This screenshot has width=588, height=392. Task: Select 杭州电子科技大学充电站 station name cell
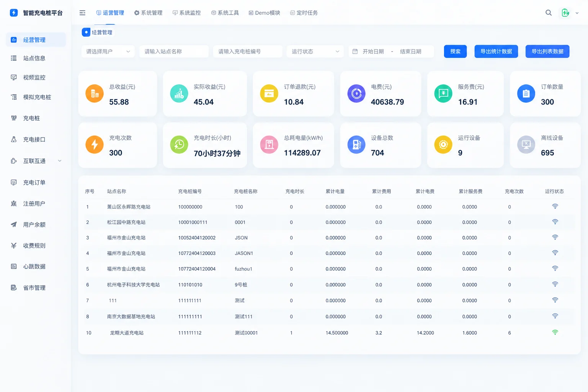(x=133, y=285)
